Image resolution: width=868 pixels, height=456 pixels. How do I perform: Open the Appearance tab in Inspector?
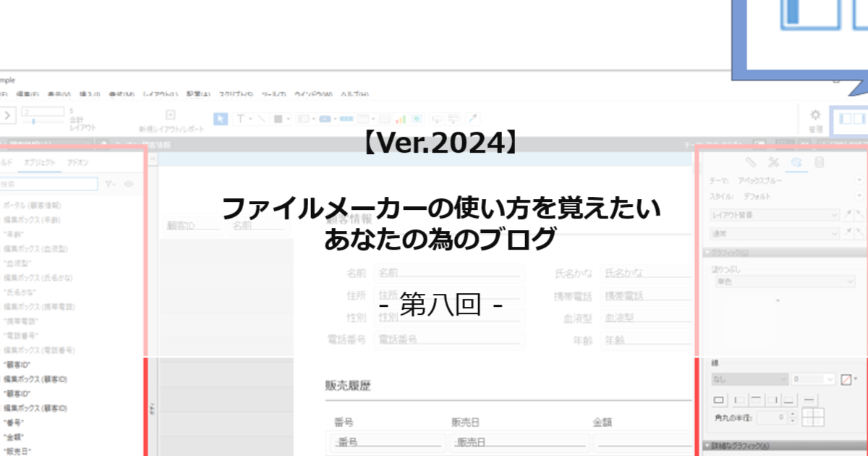coord(796,162)
